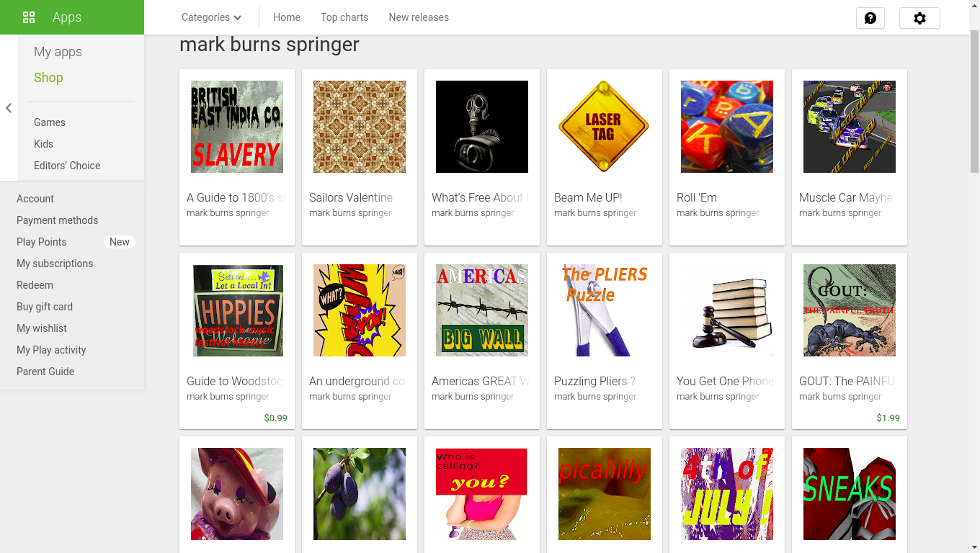Open the Pliers Puzzle app icon
Image resolution: width=980 pixels, height=553 pixels.
click(604, 310)
